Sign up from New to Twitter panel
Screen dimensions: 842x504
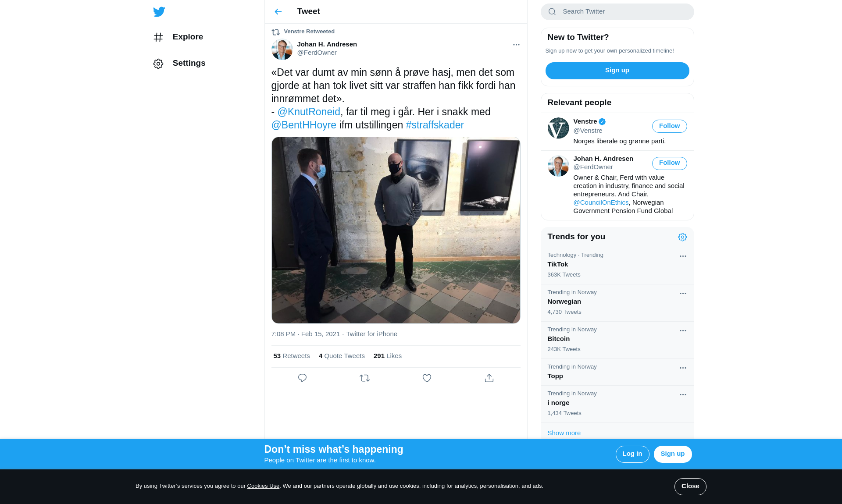[617, 71]
